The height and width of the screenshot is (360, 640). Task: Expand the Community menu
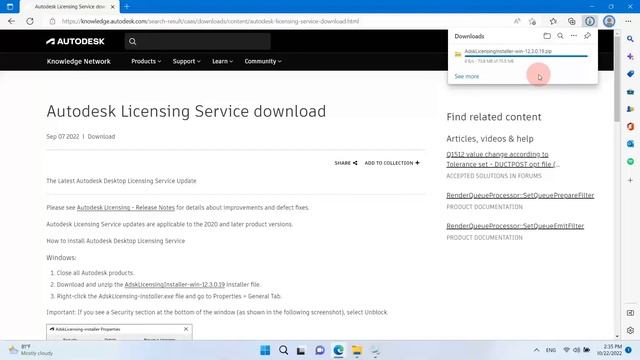[263, 61]
